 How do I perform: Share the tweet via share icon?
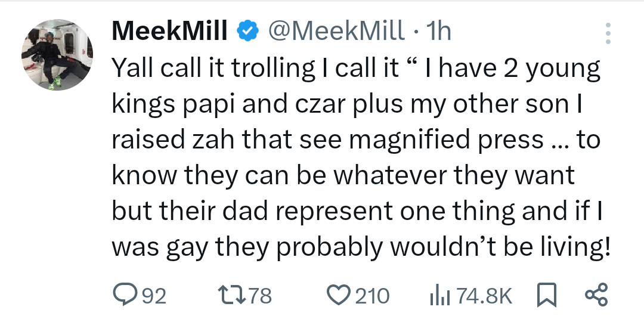click(x=596, y=295)
